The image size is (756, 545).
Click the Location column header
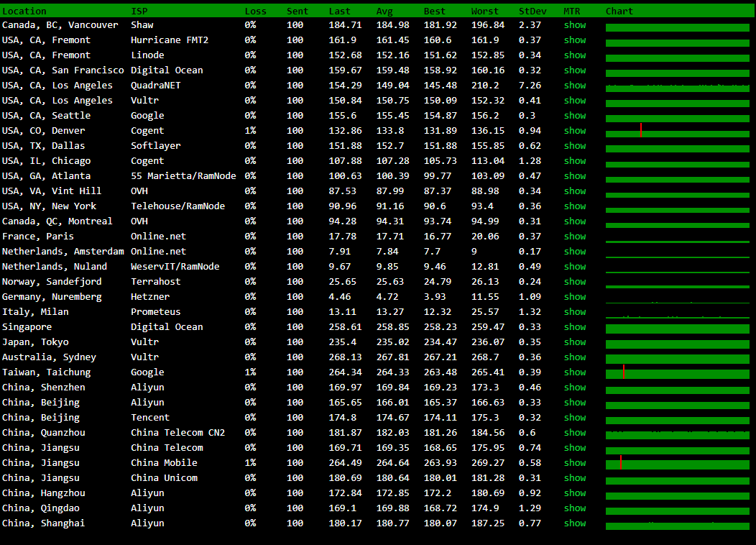click(x=24, y=11)
